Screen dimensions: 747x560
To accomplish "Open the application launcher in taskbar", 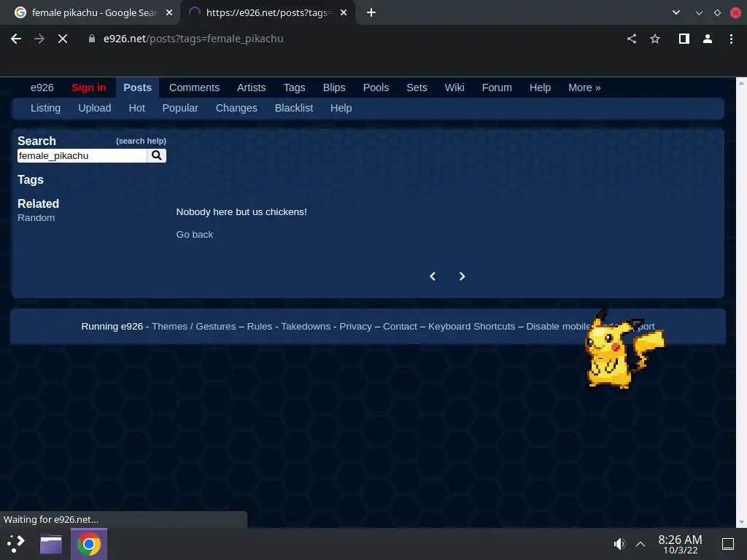I will point(16,543).
